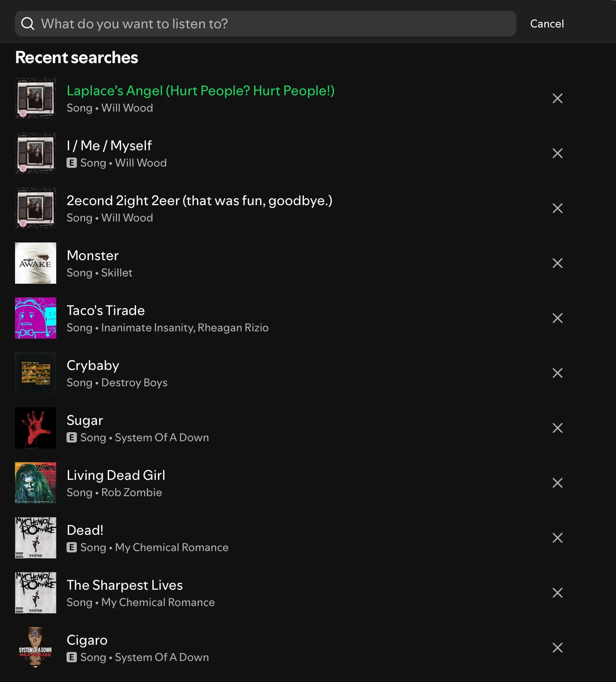
Task: Remove "Taco's Tirade" from recent searches
Action: pos(557,318)
